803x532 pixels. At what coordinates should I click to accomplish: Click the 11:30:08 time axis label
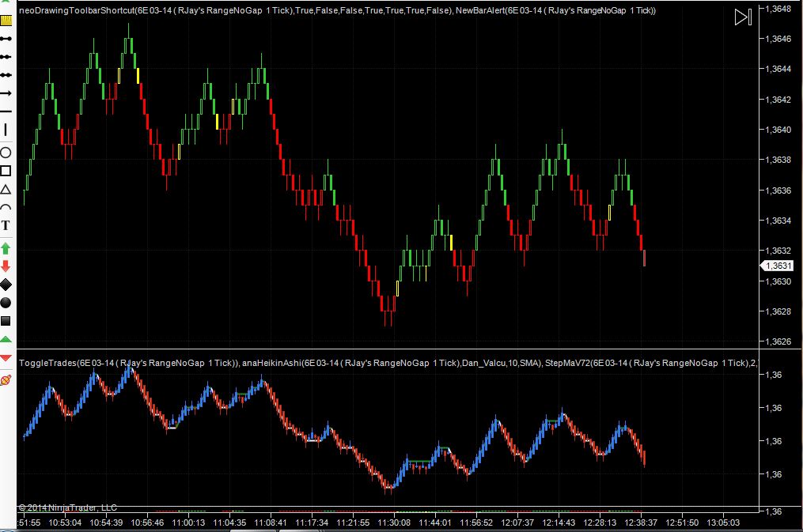[394, 523]
